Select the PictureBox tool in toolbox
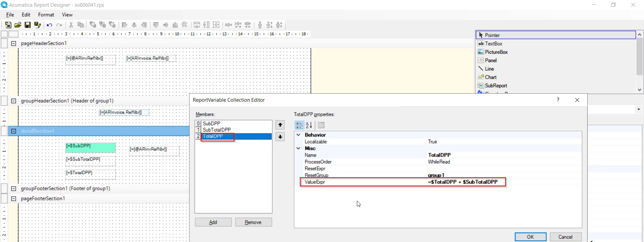The width and height of the screenshot is (644, 242). [x=556, y=52]
